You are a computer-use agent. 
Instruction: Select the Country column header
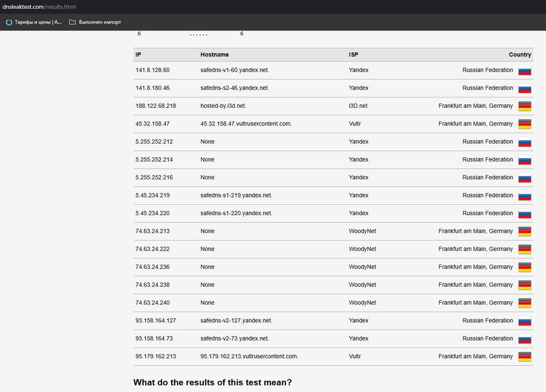(x=520, y=54)
